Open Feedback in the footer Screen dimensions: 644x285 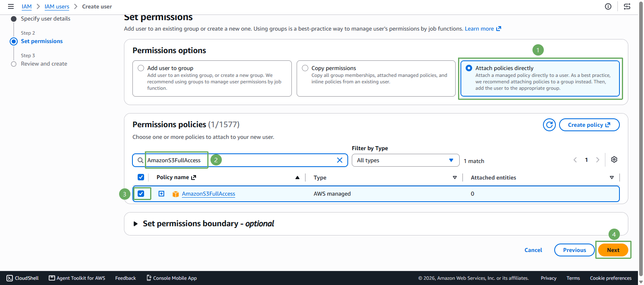[126, 278]
